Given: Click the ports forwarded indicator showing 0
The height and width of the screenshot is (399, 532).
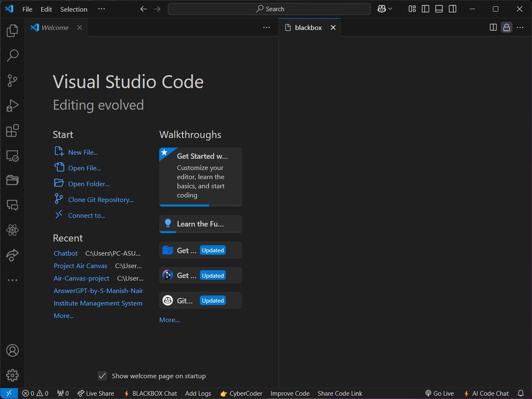Looking at the screenshot, I should (63, 393).
